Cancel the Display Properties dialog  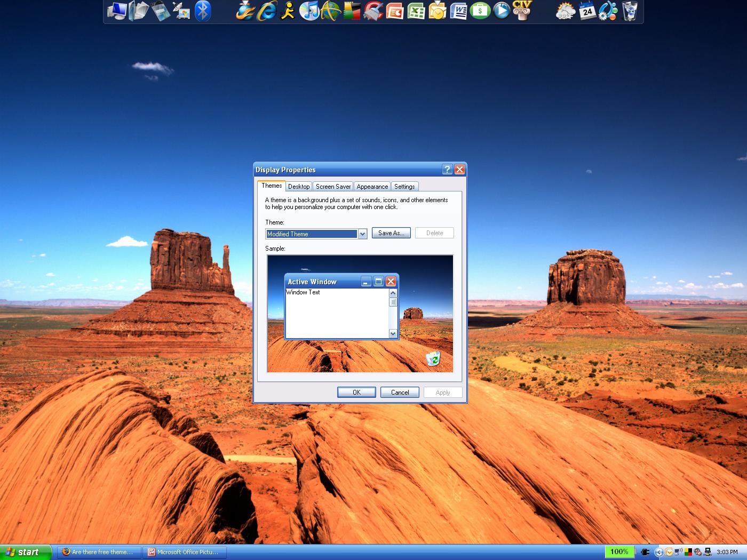click(400, 393)
